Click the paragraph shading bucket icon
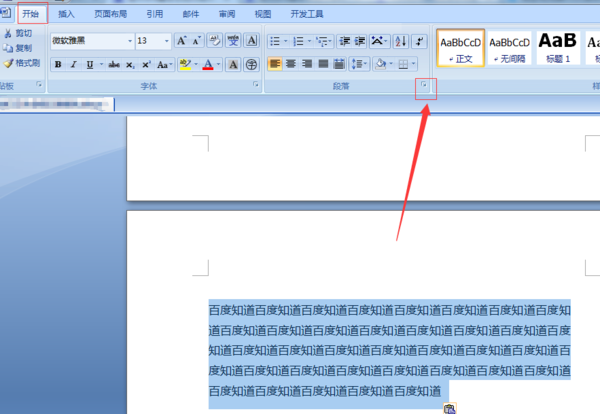 tap(380, 64)
